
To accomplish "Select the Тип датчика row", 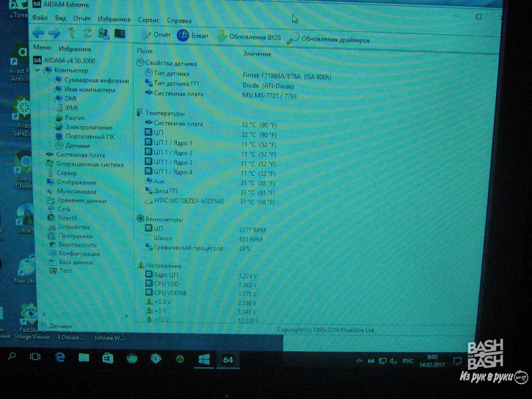I will (237, 74).
